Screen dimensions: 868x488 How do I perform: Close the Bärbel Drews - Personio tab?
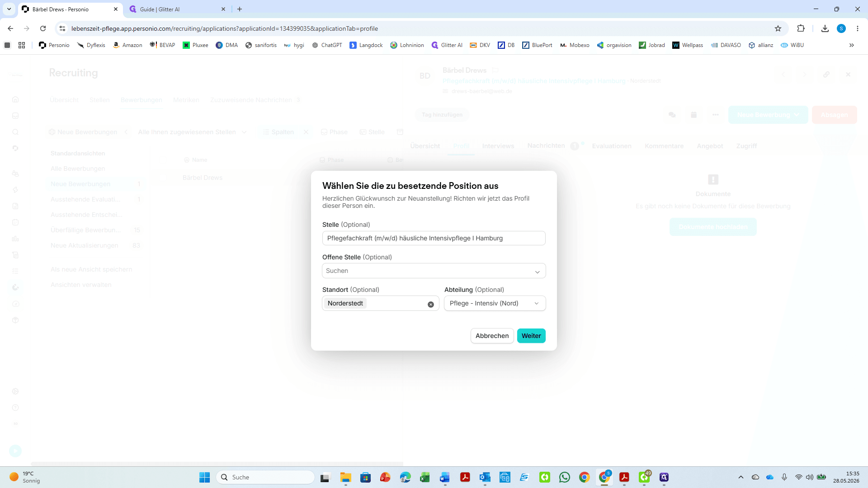[x=116, y=9]
